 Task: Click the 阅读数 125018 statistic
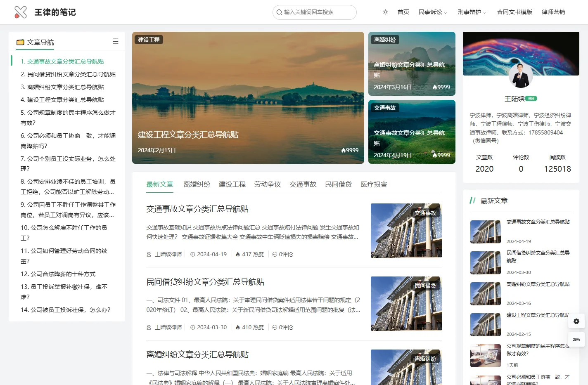point(557,163)
